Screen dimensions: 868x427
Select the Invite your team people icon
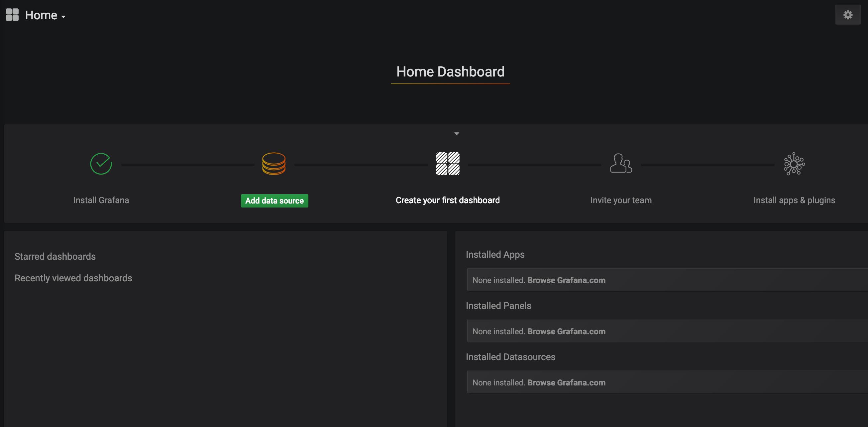tap(621, 164)
